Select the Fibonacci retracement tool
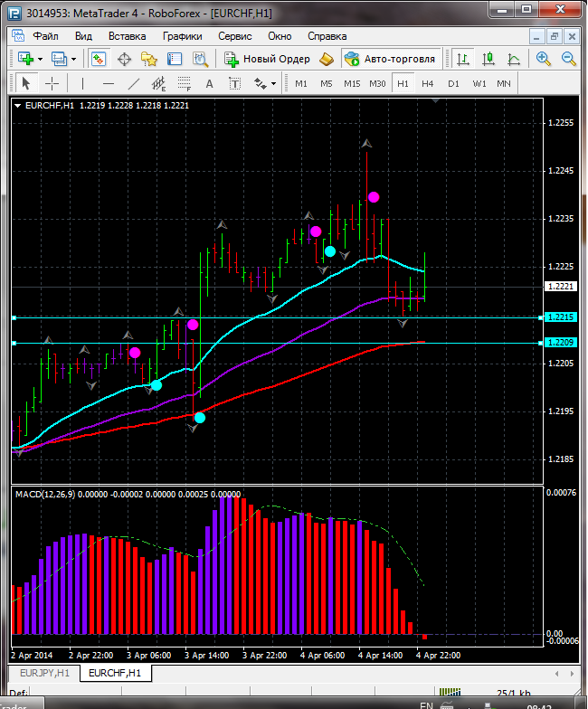The height and width of the screenshot is (709, 588). [x=185, y=83]
